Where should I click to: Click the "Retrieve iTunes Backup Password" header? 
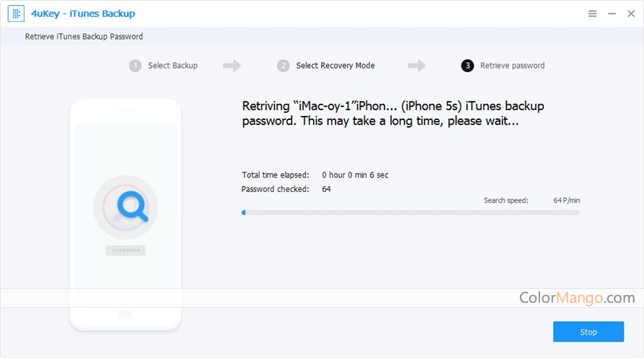pyautogui.click(x=84, y=36)
